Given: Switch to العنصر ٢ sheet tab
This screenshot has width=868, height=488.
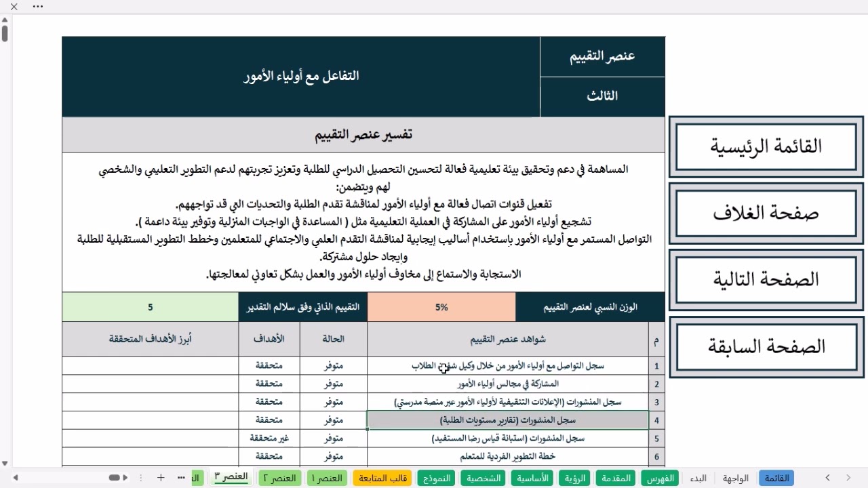Looking at the screenshot, I should (x=279, y=478).
